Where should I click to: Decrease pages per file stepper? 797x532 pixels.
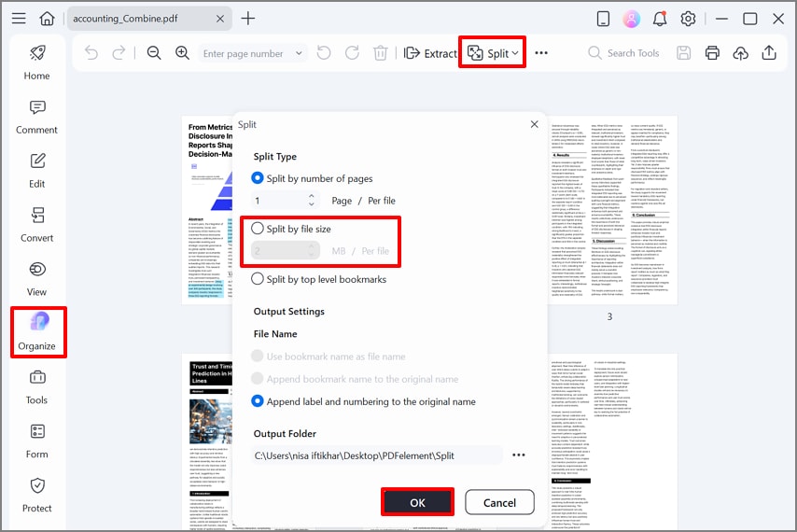312,204
